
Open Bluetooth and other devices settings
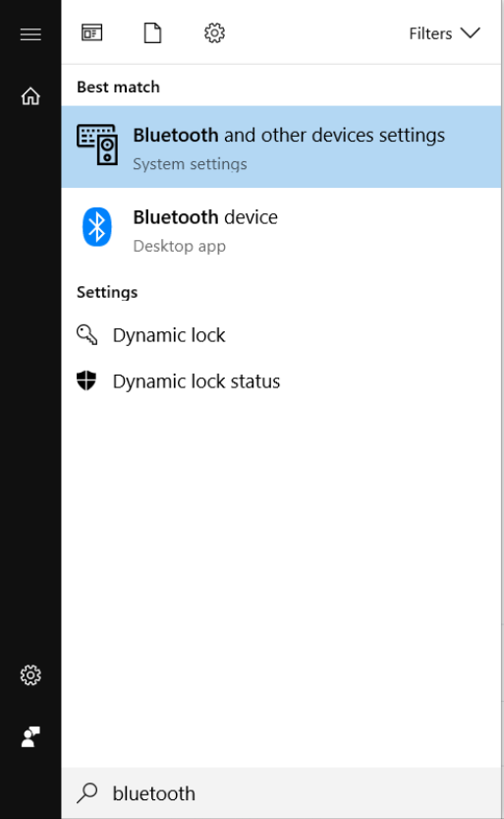pos(281,146)
